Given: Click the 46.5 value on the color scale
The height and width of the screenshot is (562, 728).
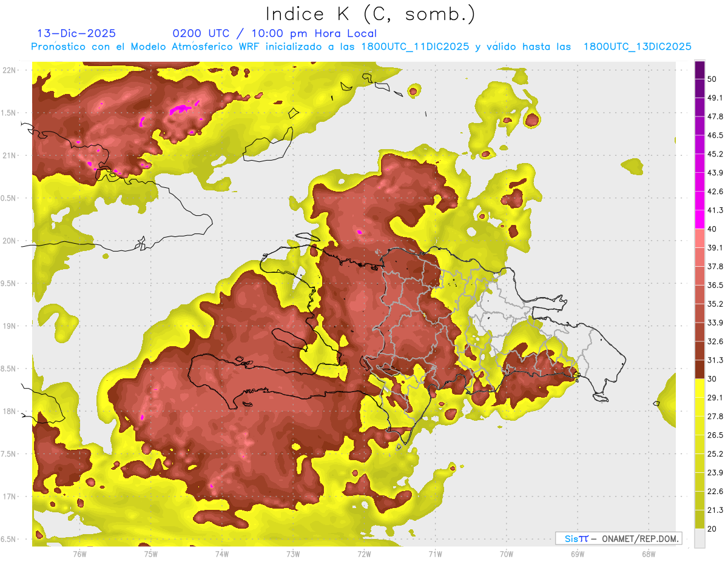Looking at the screenshot, I should (715, 135).
